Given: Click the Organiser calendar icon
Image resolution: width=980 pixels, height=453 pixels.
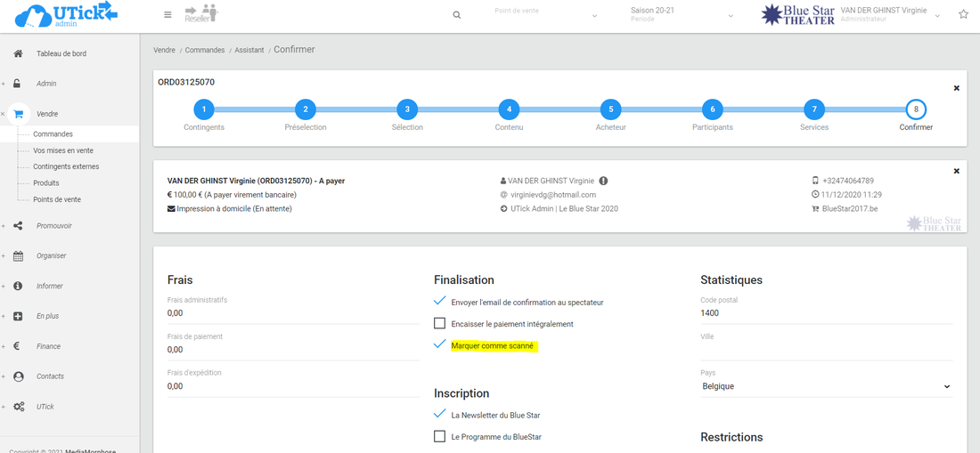Looking at the screenshot, I should click(18, 256).
